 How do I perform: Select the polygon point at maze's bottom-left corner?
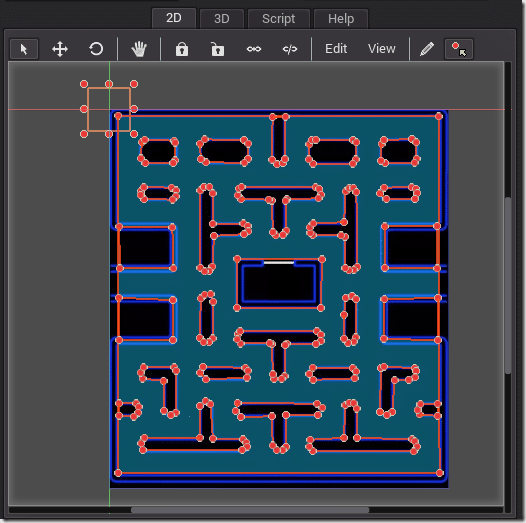pyautogui.click(x=118, y=473)
